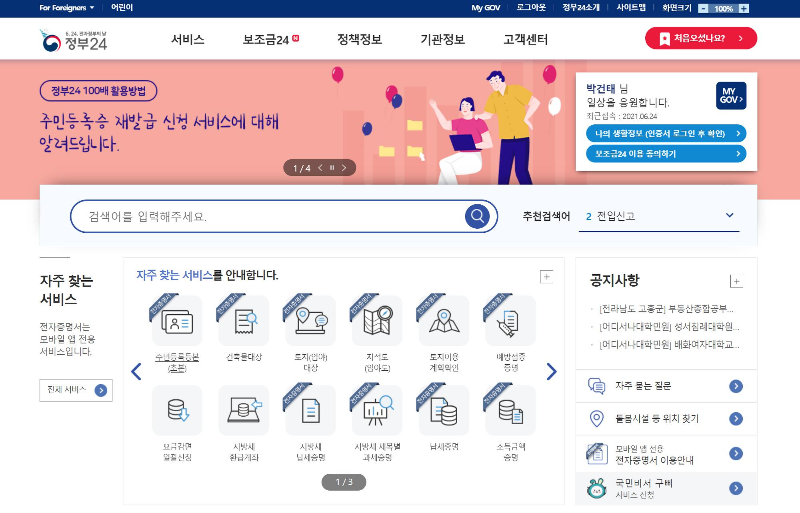
Task: Pause the banner slideshow
Action: point(332,167)
